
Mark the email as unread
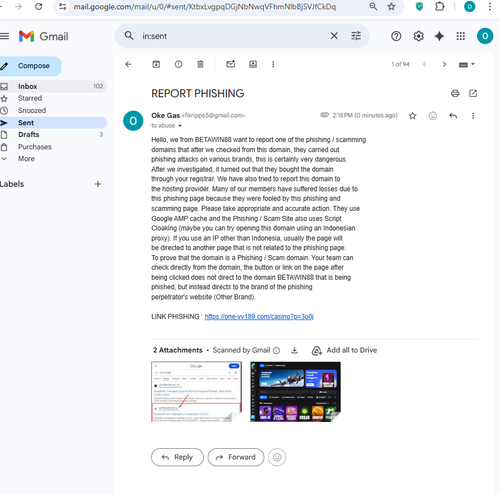tap(231, 64)
